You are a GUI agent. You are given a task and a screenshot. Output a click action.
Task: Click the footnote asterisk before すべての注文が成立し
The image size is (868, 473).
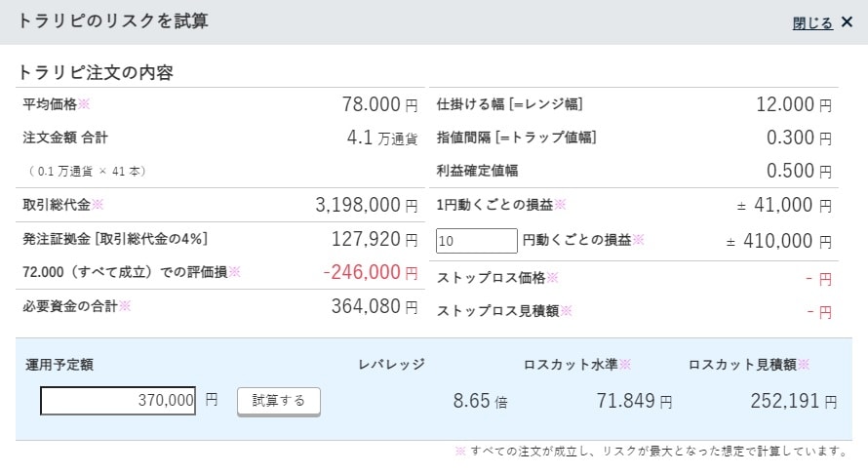point(460,451)
